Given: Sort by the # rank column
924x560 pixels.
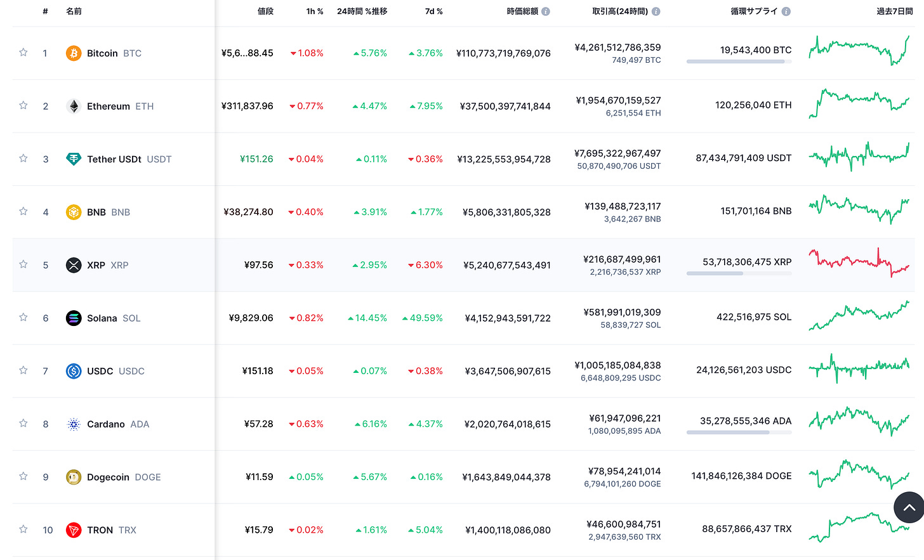Looking at the screenshot, I should coord(46,11).
